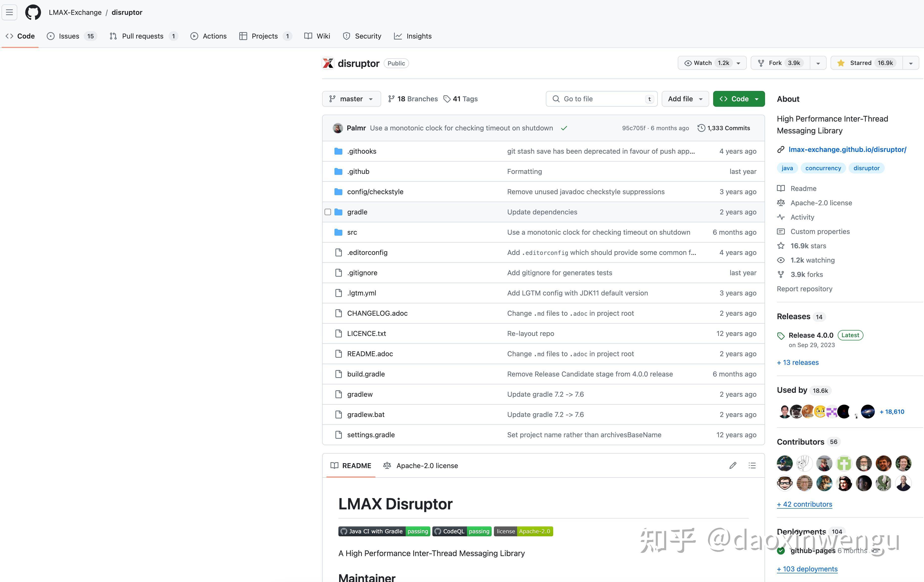Click the GitHub Octocat logo
The width and height of the screenshot is (924, 582).
pos(33,12)
